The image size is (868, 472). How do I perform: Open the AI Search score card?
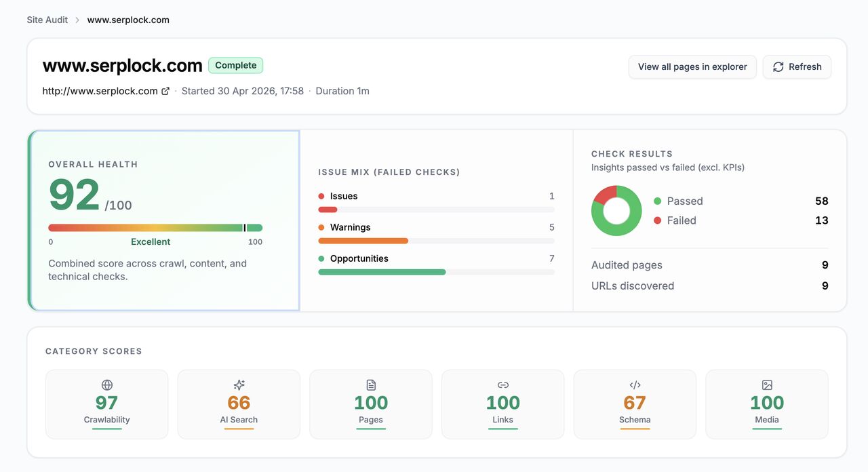point(239,404)
